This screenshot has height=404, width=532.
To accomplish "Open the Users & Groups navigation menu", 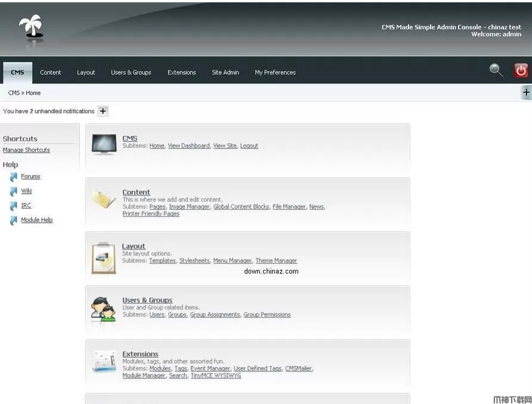I will click(131, 73).
